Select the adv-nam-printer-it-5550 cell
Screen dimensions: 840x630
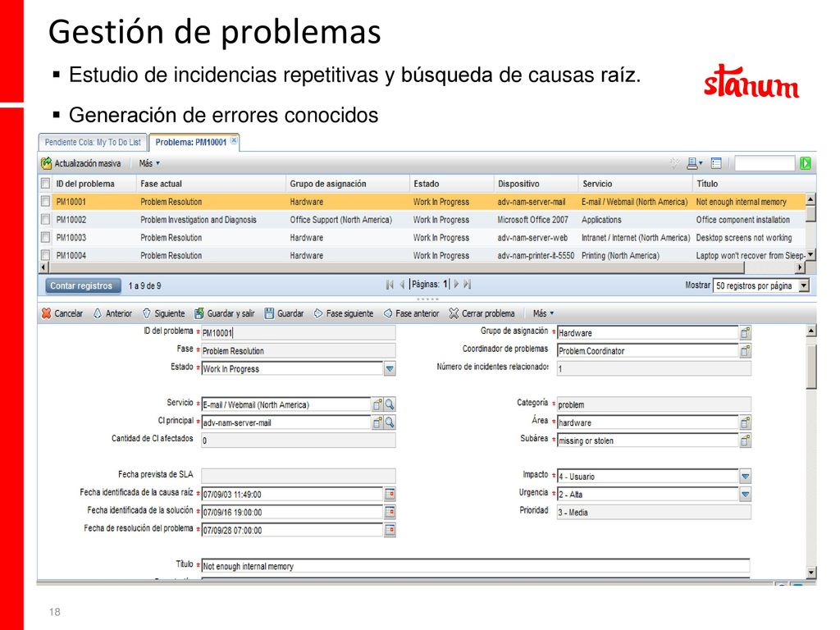tap(536, 256)
